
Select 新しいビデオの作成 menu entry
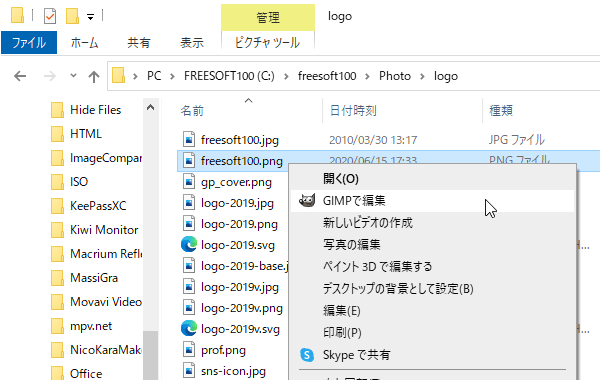[x=432, y=223]
